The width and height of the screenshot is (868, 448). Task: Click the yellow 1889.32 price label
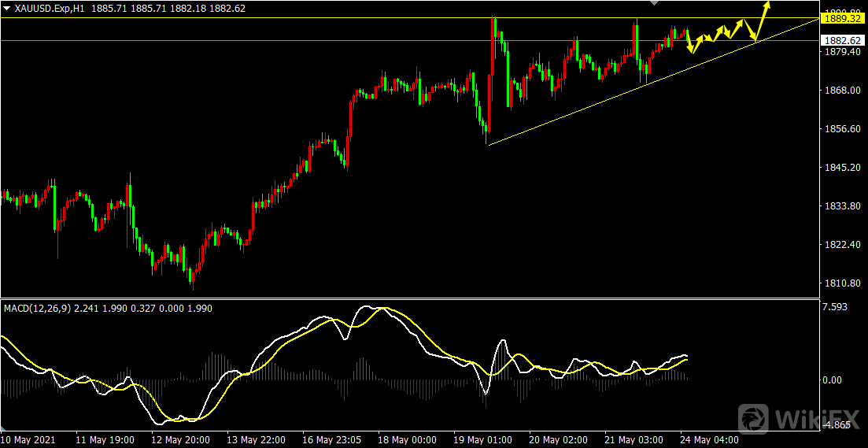(843, 17)
